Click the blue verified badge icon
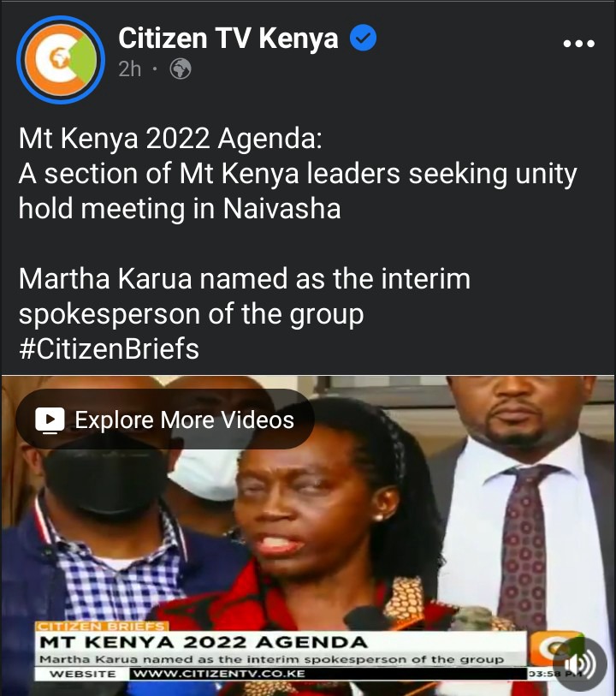Image resolution: width=616 pixels, height=696 pixels. coord(363,38)
